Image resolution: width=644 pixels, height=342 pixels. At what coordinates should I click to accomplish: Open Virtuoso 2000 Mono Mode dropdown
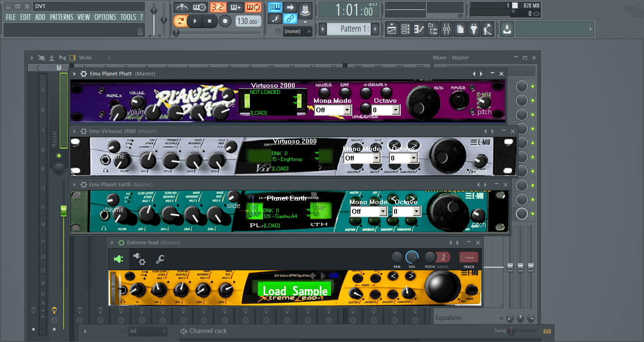point(362,158)
